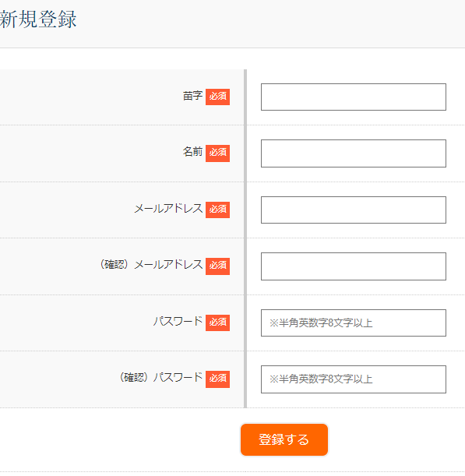Click the 必須 badge beside 苗字
This screenshot has height=476, width=465.
217,97
